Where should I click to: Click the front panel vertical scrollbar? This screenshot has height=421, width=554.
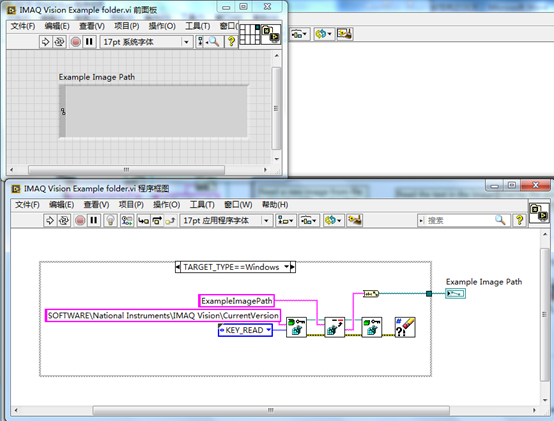[277, 107]
